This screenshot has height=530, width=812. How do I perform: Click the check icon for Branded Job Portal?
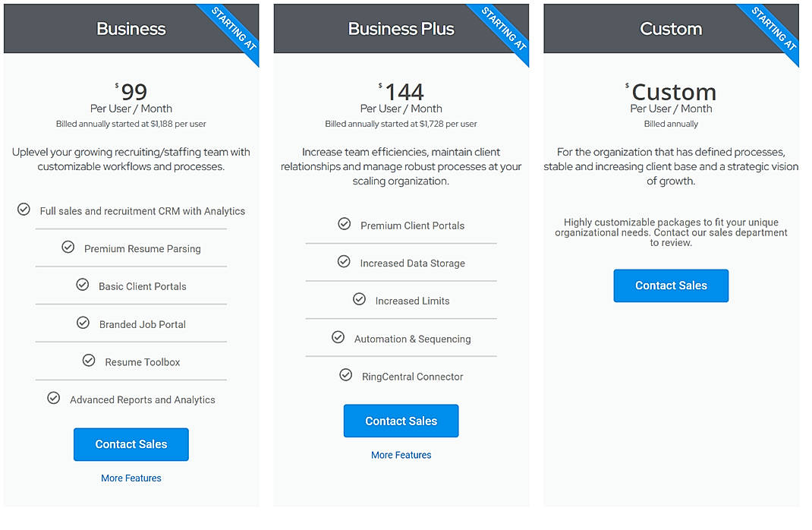pos(83,322)
